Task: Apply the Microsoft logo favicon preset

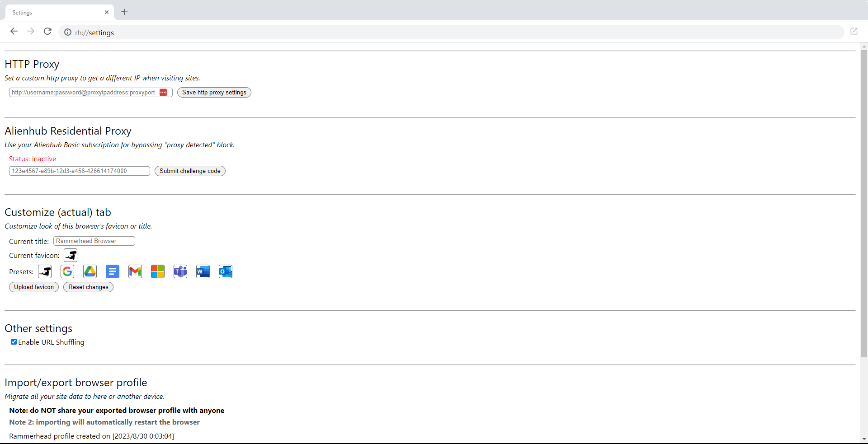Action: pos(158,271)
